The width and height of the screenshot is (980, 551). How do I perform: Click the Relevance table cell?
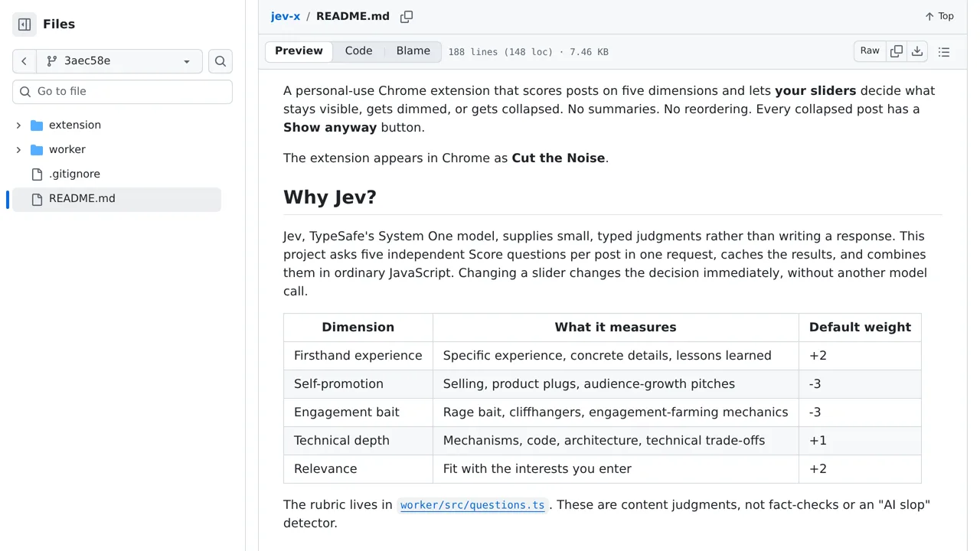[x=358, y=469]
